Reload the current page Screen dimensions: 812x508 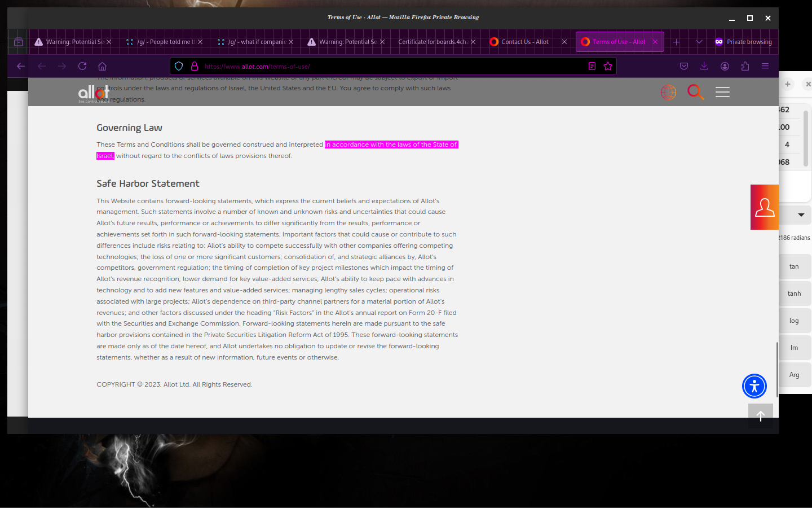82,66
